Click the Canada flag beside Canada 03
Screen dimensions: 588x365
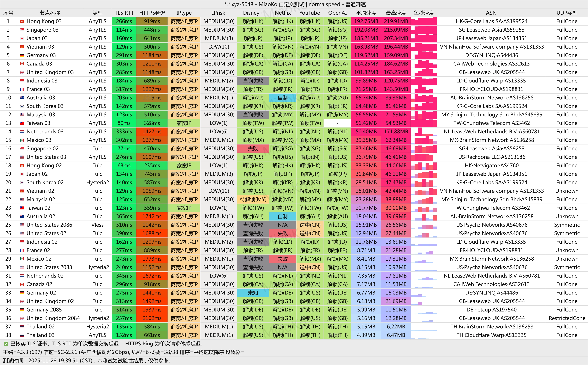click(x=22, y=64)
